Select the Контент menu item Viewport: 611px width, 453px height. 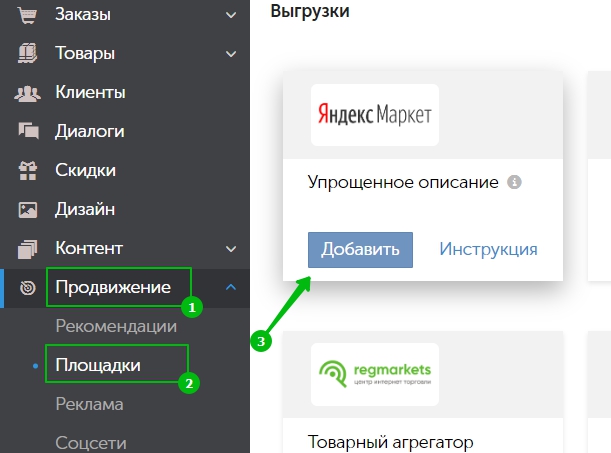(89, 248)
